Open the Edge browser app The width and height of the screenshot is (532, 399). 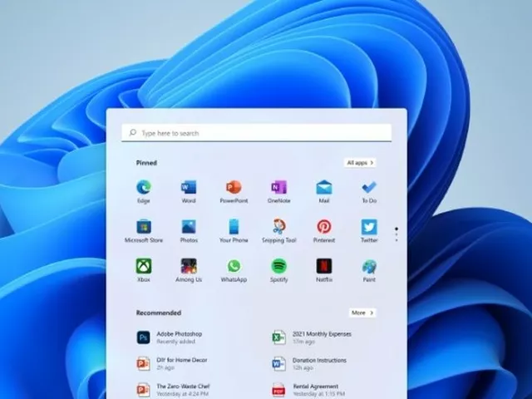click(x=144, y=188)
